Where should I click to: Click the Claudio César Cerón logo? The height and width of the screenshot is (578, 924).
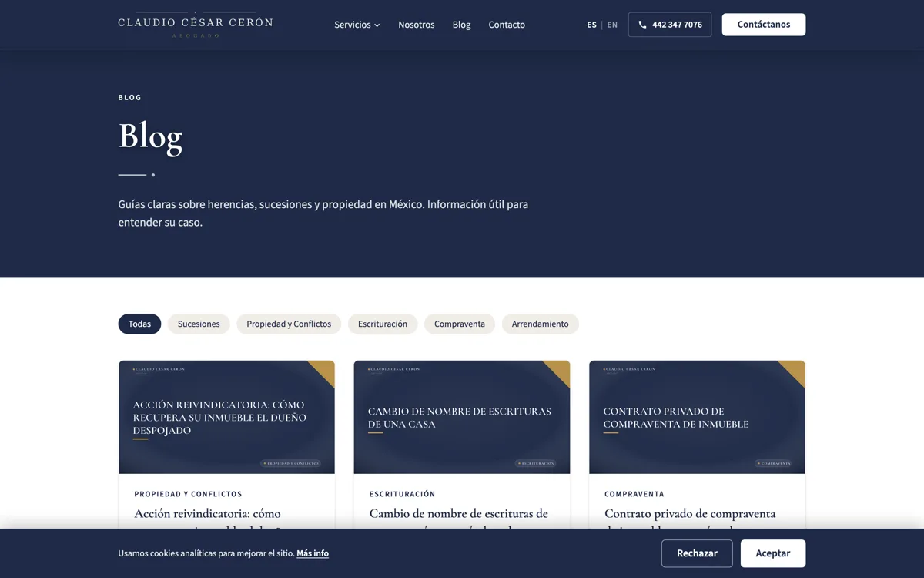[x=196, y=25]
